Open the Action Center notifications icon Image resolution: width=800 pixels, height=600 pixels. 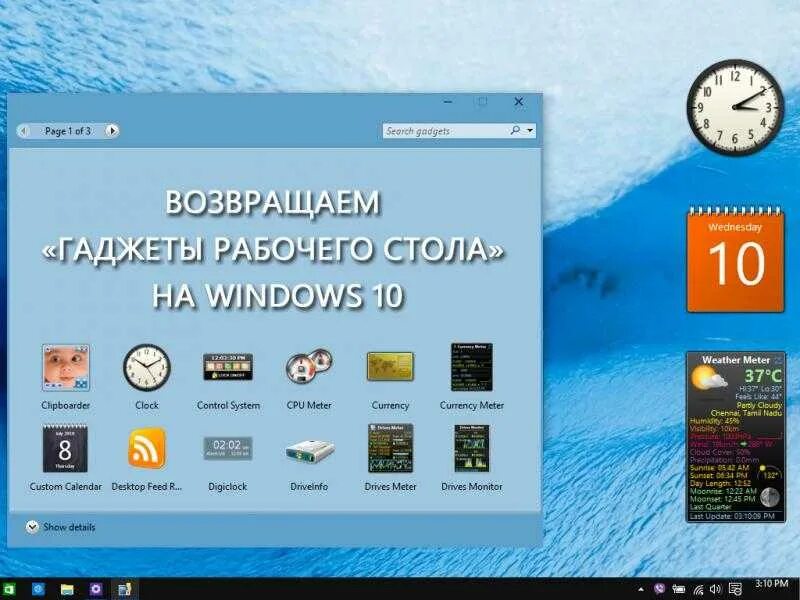coord(735,589)
